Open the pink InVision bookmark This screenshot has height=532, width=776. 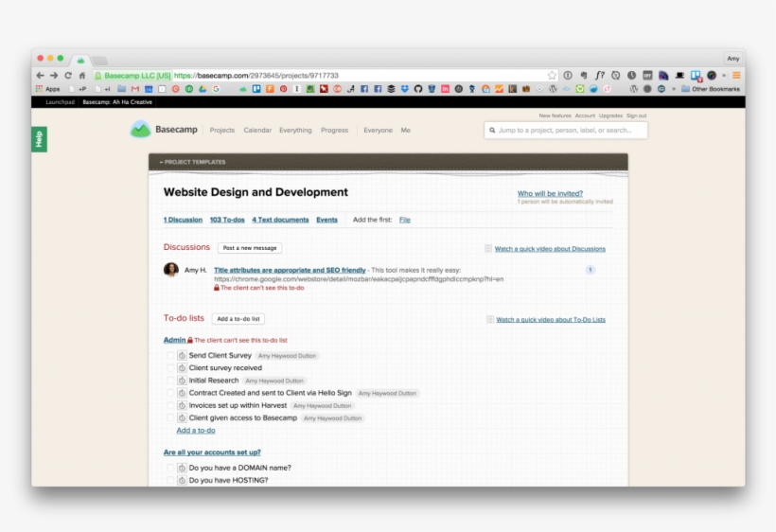click(445, 89)
